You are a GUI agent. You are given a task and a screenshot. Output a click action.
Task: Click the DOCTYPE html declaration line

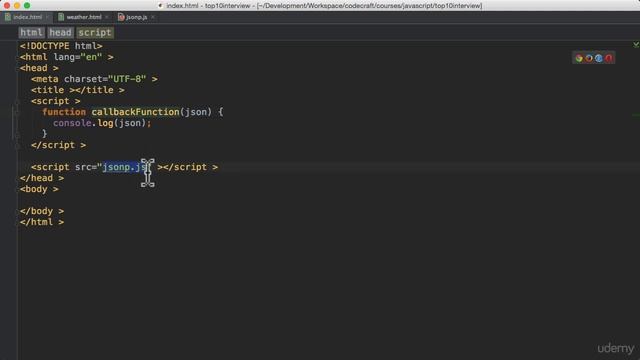pos(61,46)
